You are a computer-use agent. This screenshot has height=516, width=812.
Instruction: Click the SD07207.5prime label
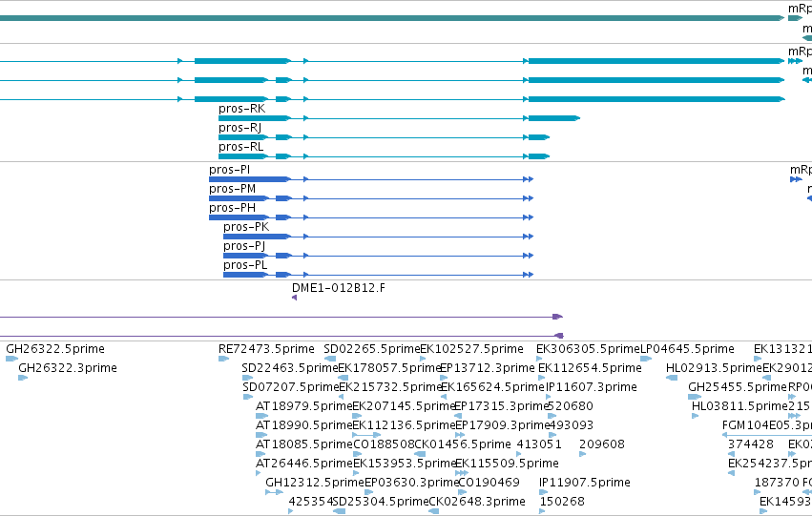pyautogui.click(x=290, y=387)
